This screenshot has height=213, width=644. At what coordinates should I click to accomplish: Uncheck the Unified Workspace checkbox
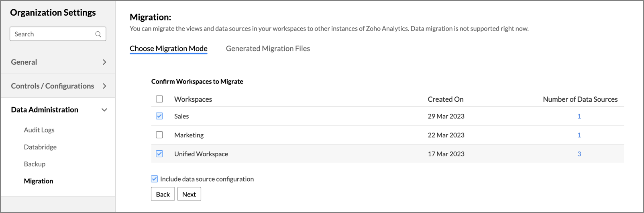tap(159, 154)
